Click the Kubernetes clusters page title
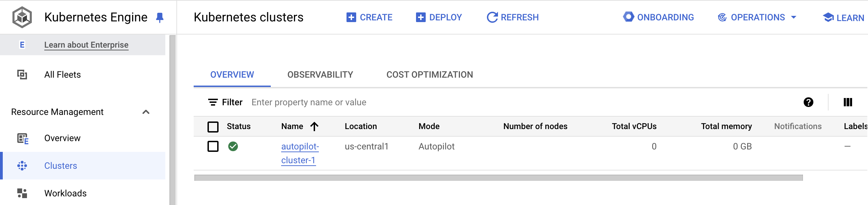 pyautogui.click(x=248, y=17)
